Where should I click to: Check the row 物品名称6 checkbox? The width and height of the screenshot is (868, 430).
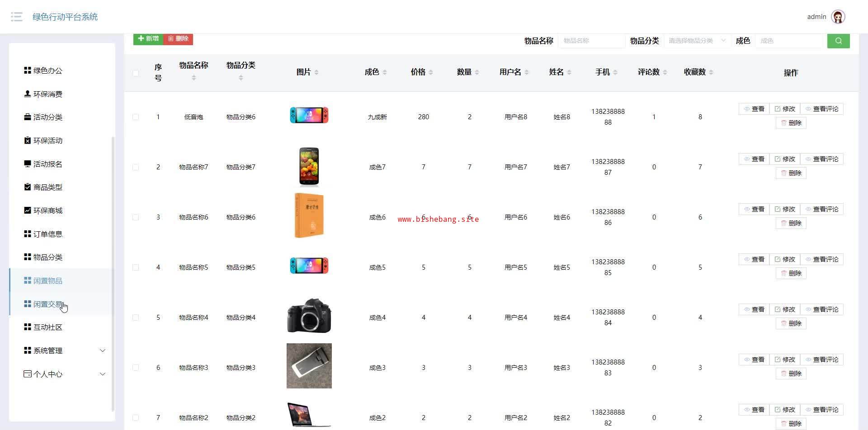coord(136,217)
